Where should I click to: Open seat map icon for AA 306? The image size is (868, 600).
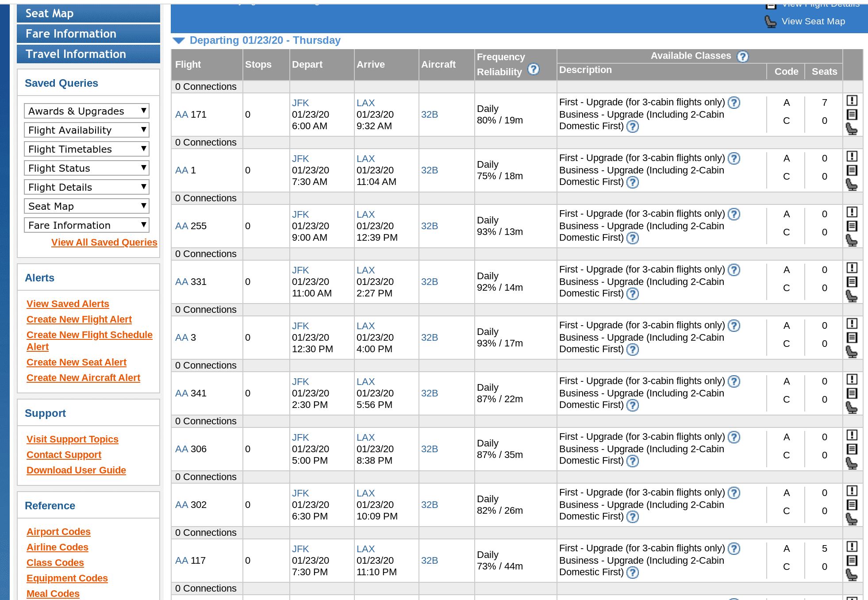point(852,463)
